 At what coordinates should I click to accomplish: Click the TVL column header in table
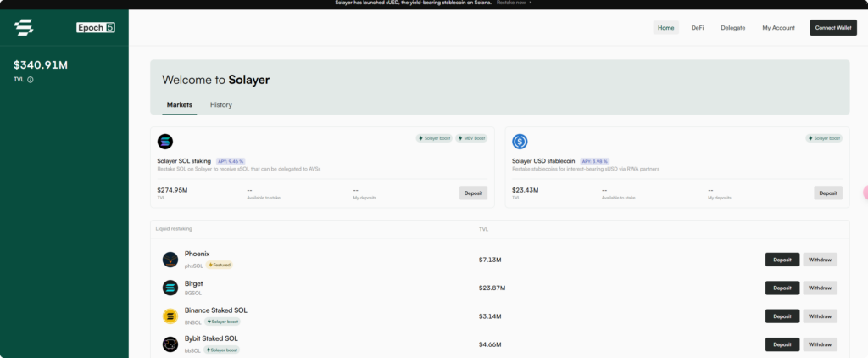(x=483, y=229)
